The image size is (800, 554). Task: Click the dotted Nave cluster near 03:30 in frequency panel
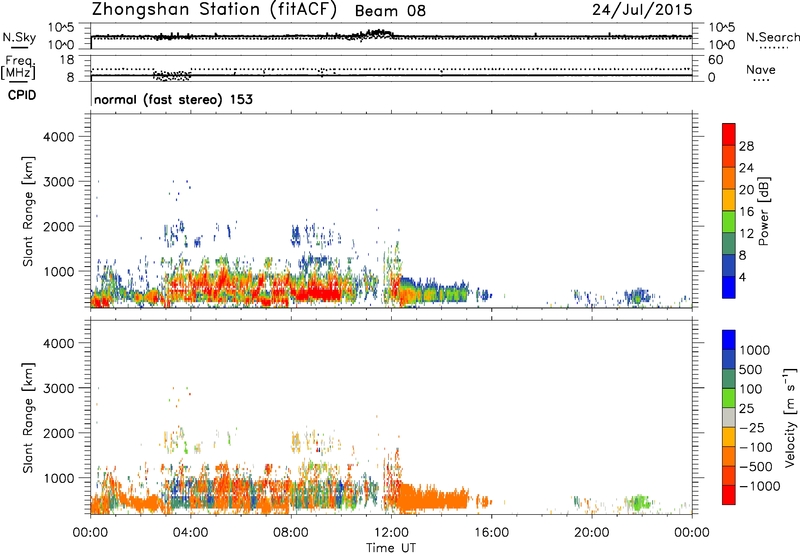[x=172, y=75]
